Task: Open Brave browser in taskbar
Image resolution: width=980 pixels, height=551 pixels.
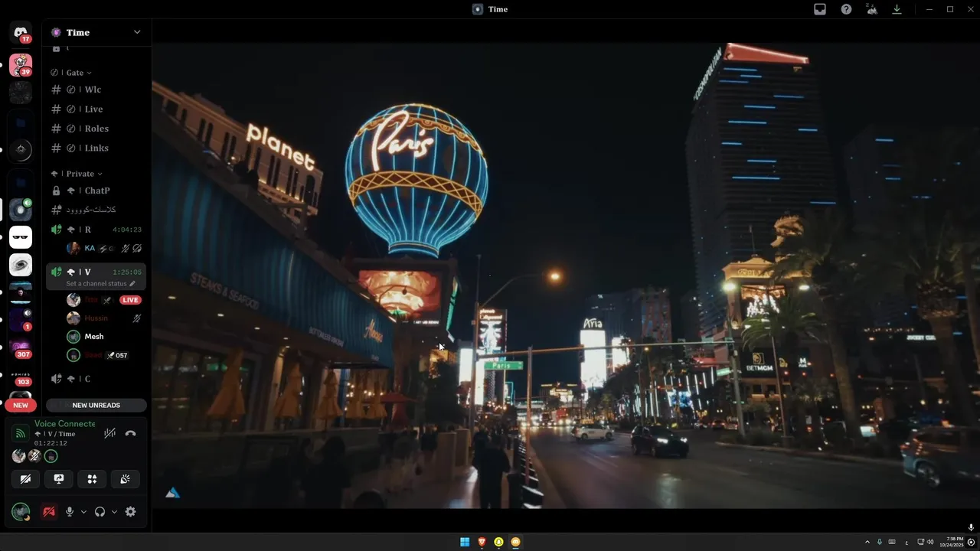Action: (482, 542)
